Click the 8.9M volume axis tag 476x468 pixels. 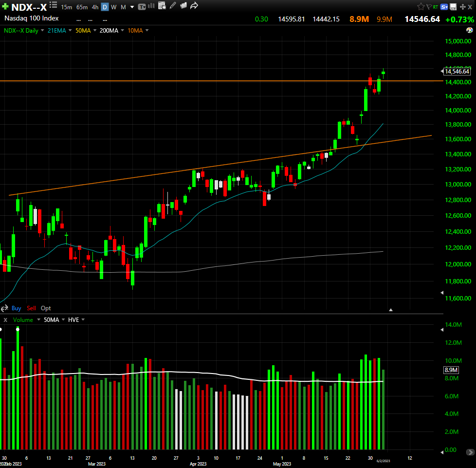pos(451,370)
